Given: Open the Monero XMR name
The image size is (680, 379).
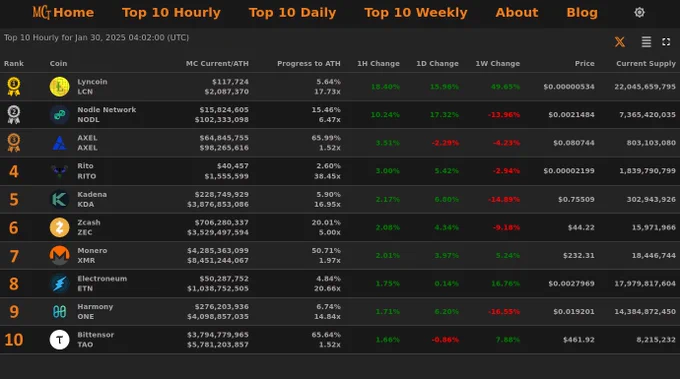Looking at the screenshot, I should pos(92,255).
